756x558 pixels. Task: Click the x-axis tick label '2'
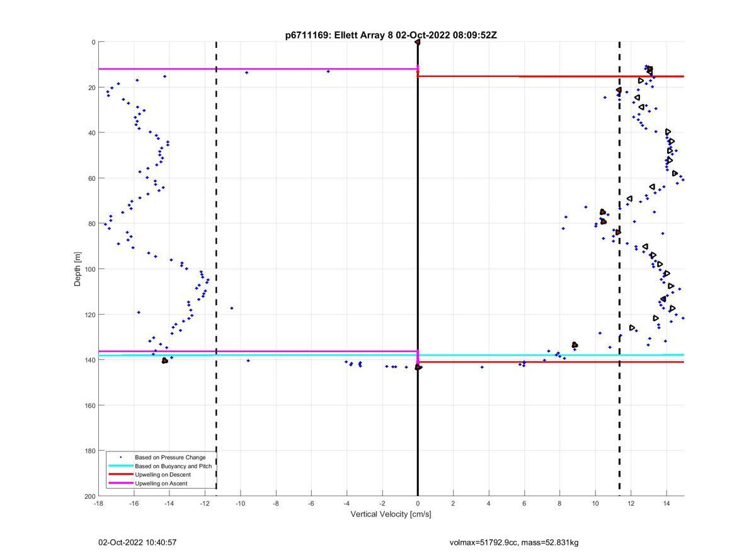pyautogui.click(x=453, y=503)
